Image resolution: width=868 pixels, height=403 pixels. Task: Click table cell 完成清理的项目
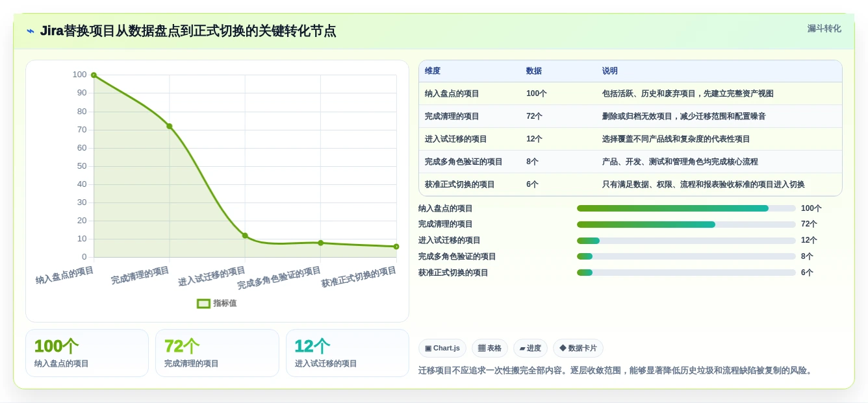tap(452, 116)
